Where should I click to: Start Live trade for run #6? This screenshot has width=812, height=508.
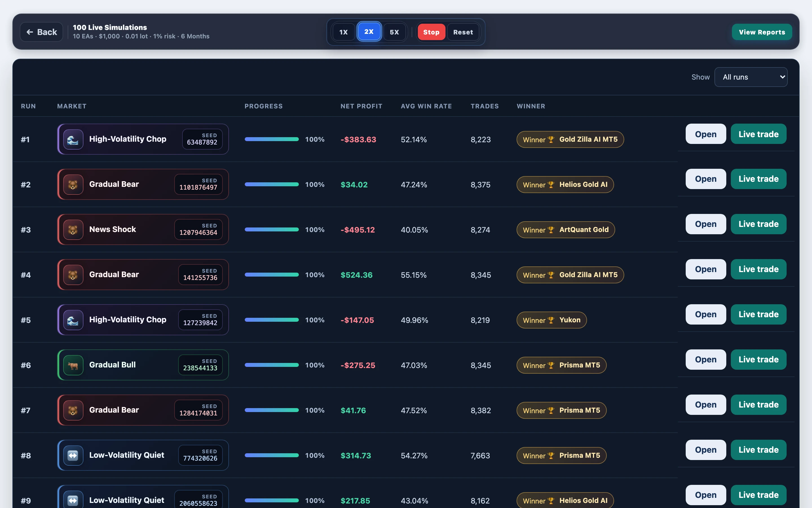tap(758, 360)
